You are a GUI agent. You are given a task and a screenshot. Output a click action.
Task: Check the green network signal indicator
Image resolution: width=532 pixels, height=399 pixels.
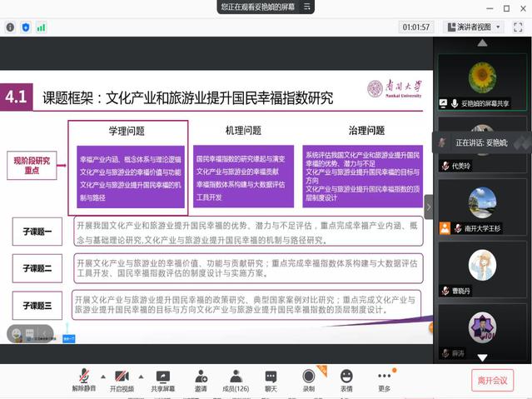point(42,27)
